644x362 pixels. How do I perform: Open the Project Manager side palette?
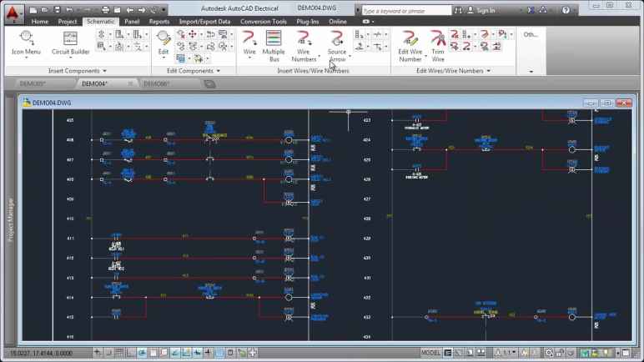pyautogui.click(x=11, y=219)
